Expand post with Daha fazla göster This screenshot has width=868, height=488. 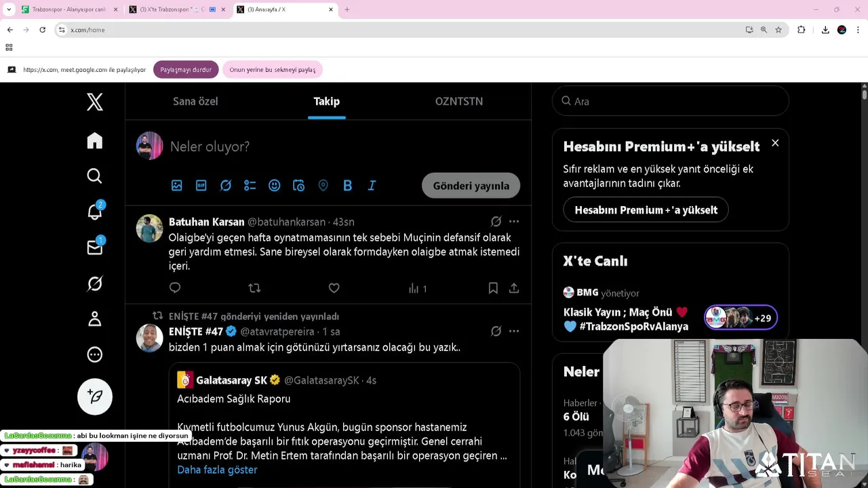(x=217, y=470)
